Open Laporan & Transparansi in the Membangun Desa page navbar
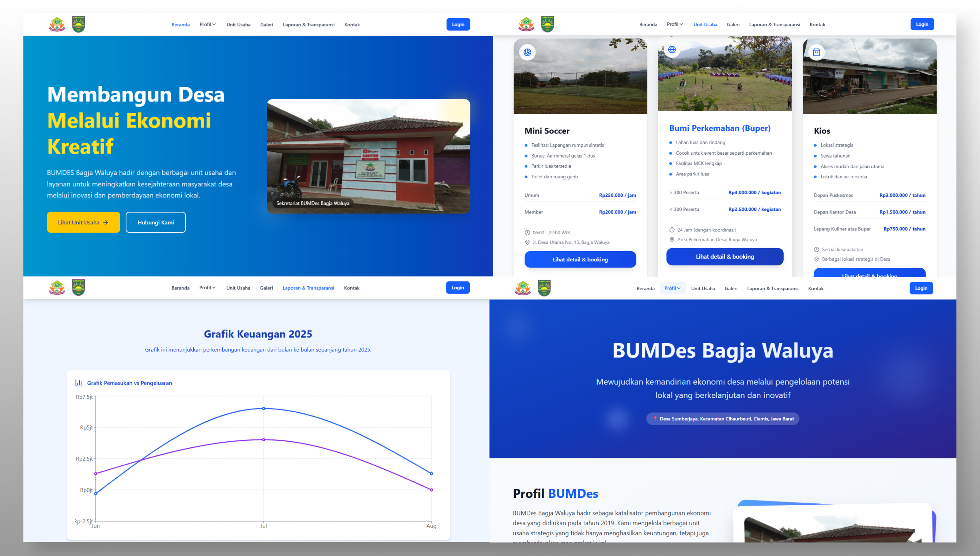This screenshot has height=556, width=980. tap(309, 24)
